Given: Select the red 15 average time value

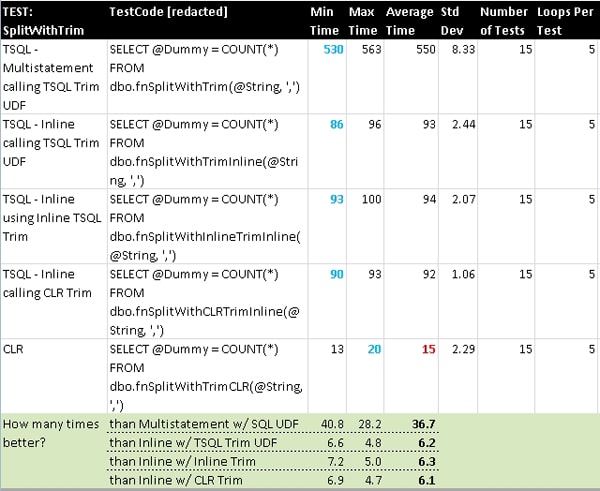Looking at the screenshot, I should (429, 349).
